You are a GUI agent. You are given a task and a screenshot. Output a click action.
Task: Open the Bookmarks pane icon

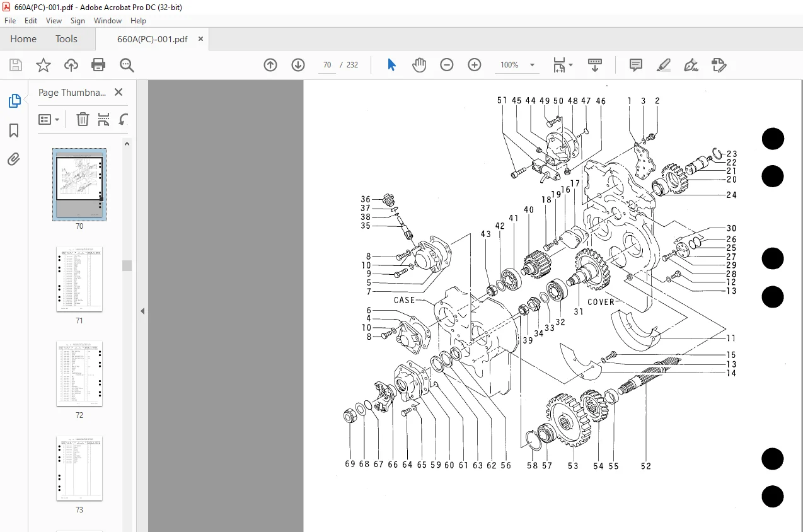click(x=14, y=130)
